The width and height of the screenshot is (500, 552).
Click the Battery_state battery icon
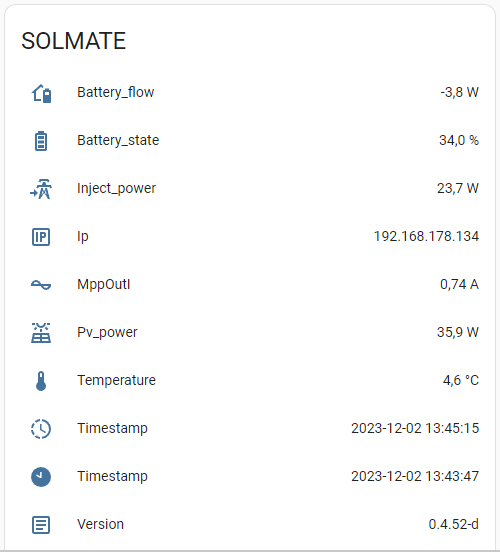tap(41, 141)
